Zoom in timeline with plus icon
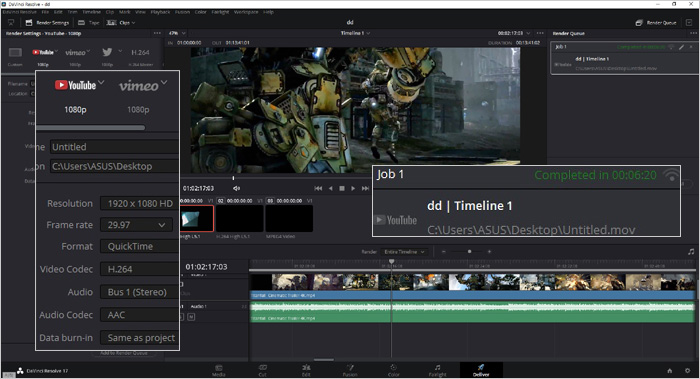The image size is (700, 379). [489, 252]
